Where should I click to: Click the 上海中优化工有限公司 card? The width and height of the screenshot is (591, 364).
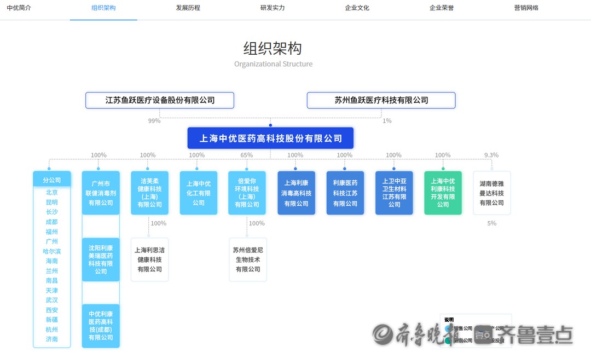(199, 193)
